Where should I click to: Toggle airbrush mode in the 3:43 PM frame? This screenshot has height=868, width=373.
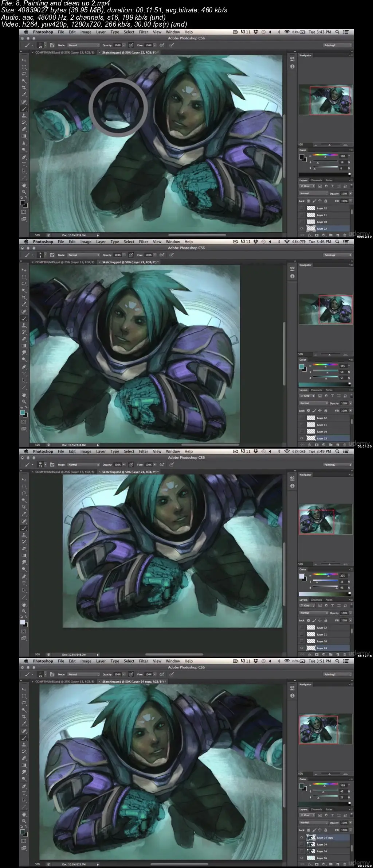[162, 46]
